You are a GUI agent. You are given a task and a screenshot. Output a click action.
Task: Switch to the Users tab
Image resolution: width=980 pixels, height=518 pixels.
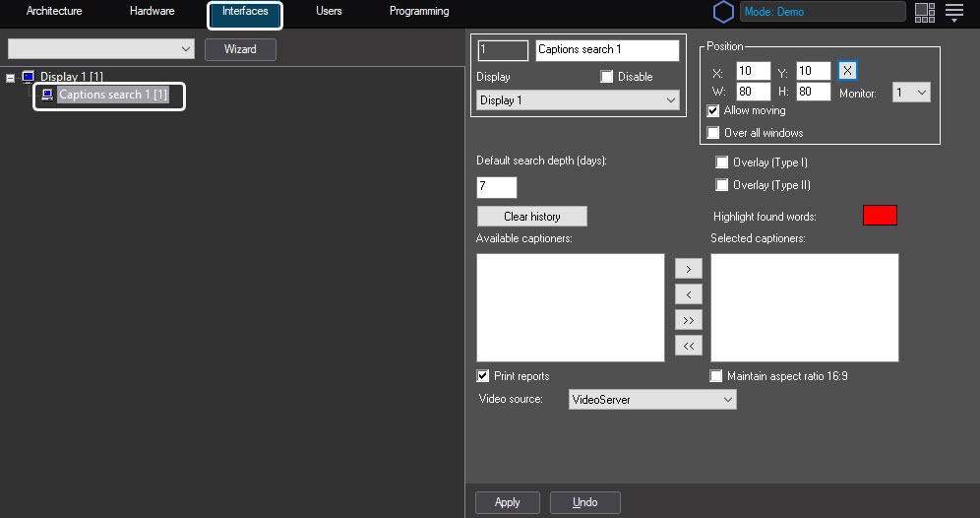coord(329,11)
